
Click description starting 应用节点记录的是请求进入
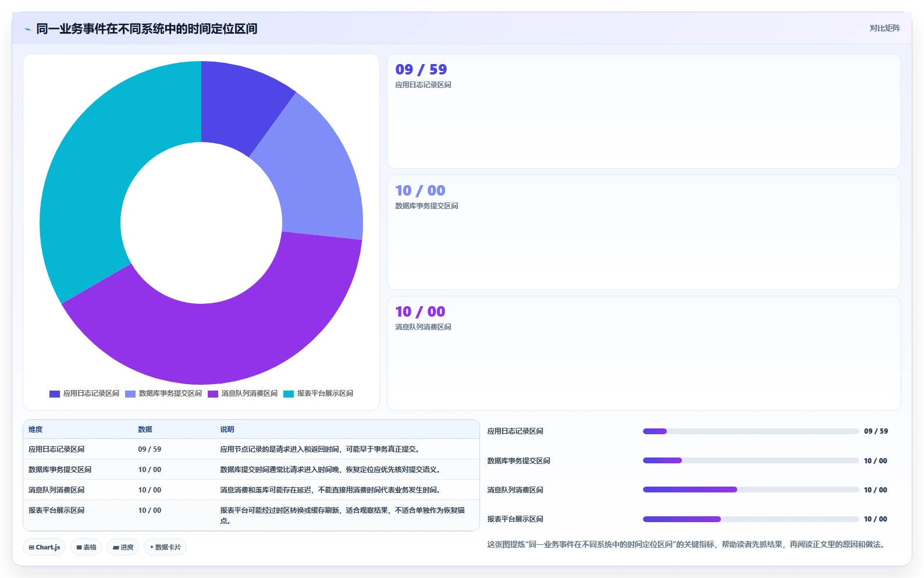click(x=320, y=449)
